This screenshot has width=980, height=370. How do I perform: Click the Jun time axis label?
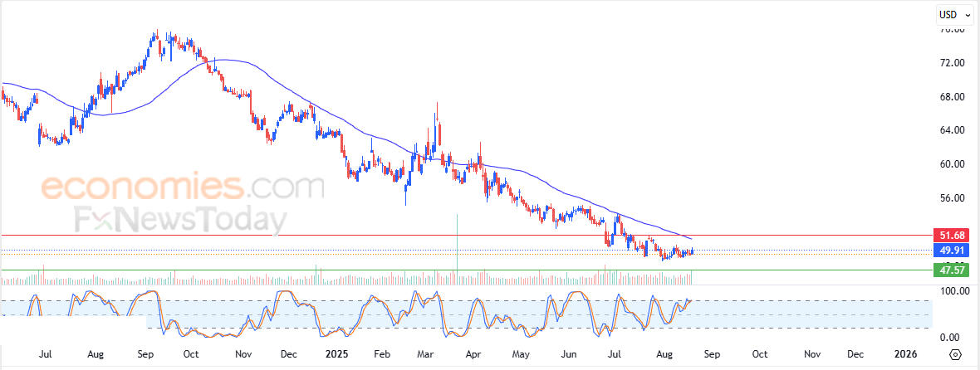569,354
